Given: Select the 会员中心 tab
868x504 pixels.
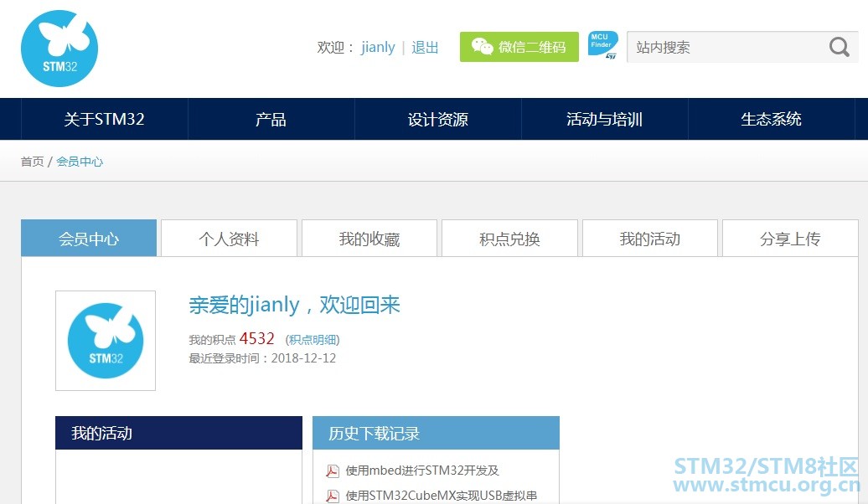Looking at the screenshot, I should (x=89, y=239).
